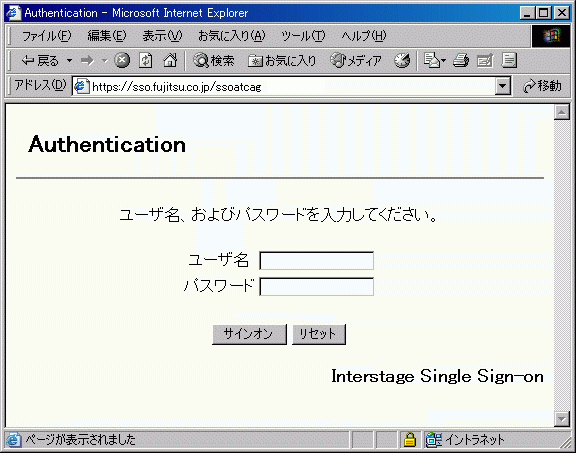
Task: Click the Interstage Single Sign-on text
Action: point(437,376)
